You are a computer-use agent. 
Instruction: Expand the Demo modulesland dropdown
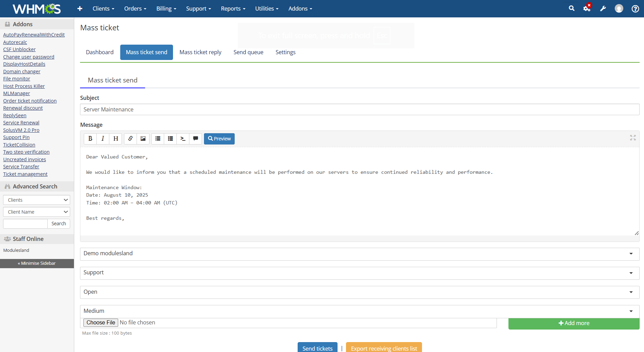[360, 254]
